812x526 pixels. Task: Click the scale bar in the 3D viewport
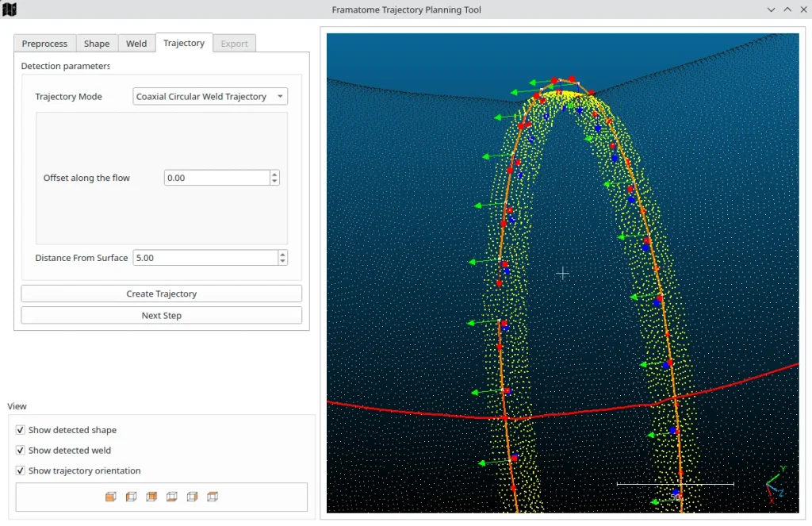tap(676, 485)
